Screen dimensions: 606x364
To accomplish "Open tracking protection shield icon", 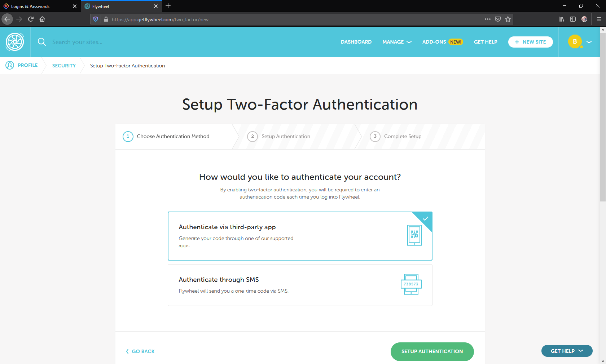I will coord(96,19).
